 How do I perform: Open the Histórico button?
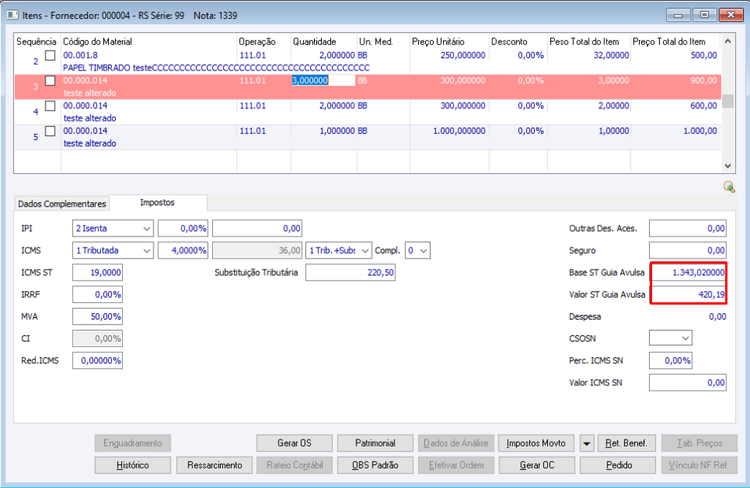click(132, 466)
